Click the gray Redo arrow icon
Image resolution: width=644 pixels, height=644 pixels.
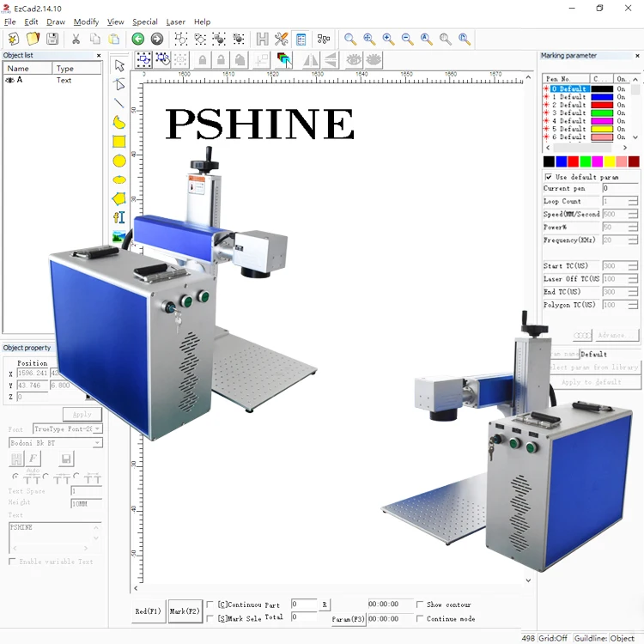coord(157,39)
